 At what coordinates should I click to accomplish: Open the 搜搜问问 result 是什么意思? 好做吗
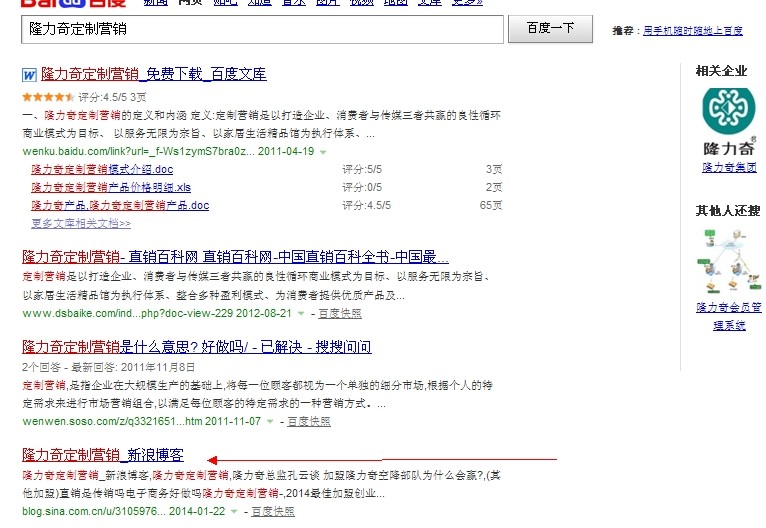(196, 347)
